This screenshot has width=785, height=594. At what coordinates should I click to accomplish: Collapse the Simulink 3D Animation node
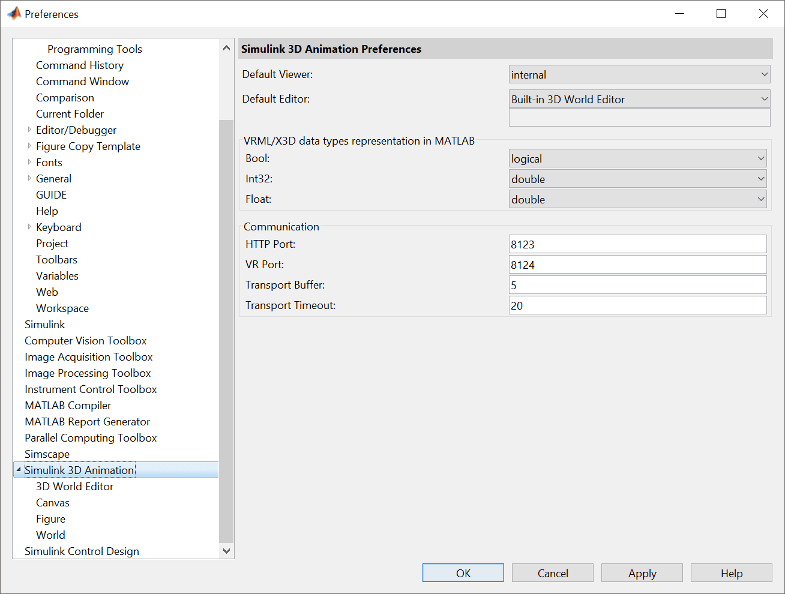point(18,470)
